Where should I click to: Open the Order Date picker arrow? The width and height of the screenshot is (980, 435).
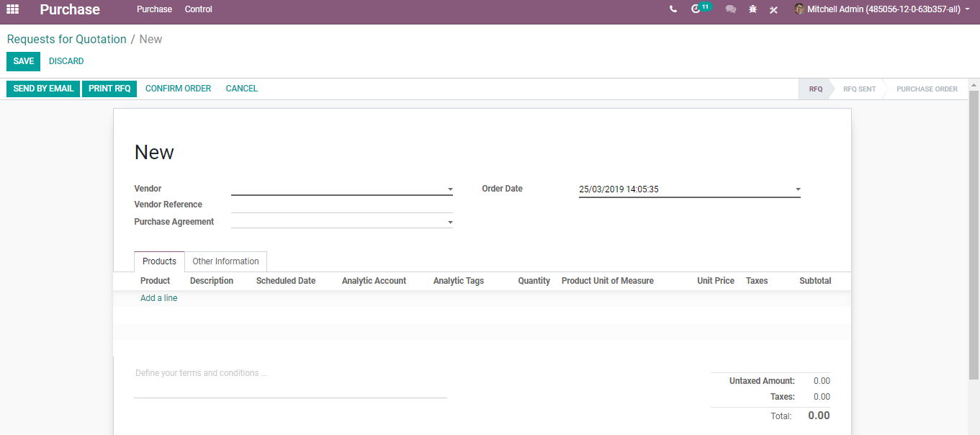coord(798,189)
